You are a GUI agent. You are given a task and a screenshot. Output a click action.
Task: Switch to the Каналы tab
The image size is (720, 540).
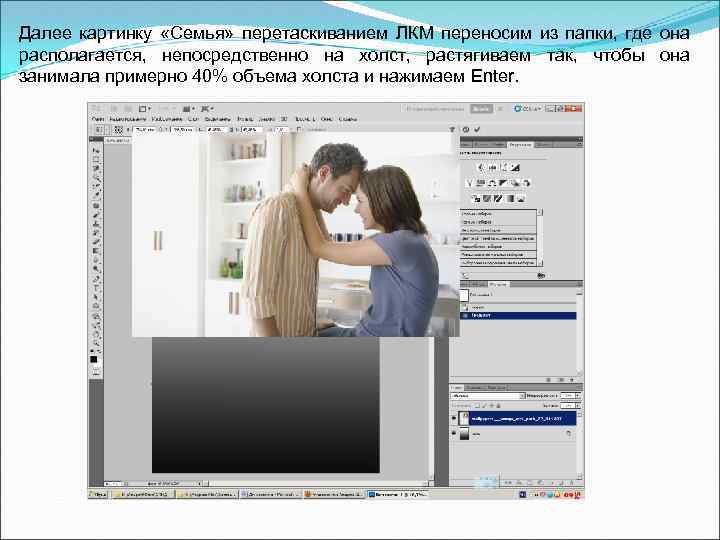[473, 388]
